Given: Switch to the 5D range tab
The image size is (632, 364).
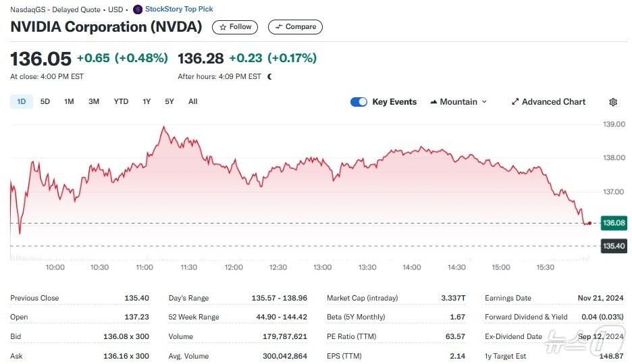Looking at the screenshot, I should (x=45, y=102).
